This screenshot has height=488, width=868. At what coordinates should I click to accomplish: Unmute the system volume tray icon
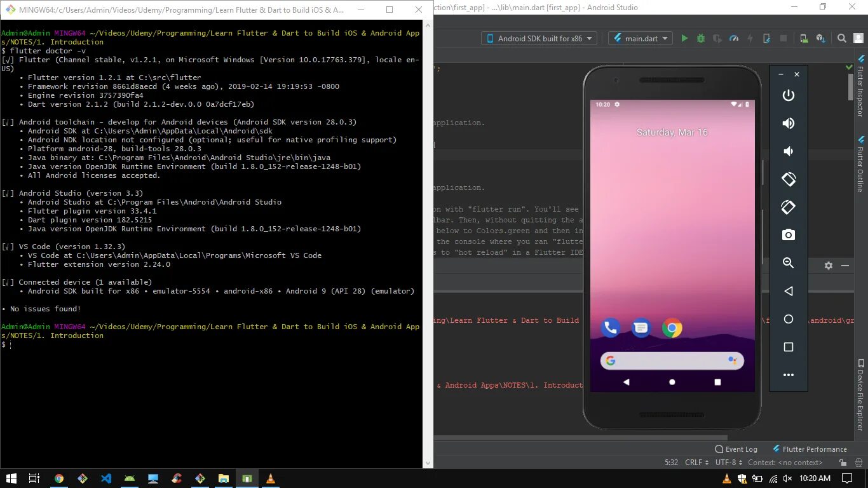click(x=787, y=478)
